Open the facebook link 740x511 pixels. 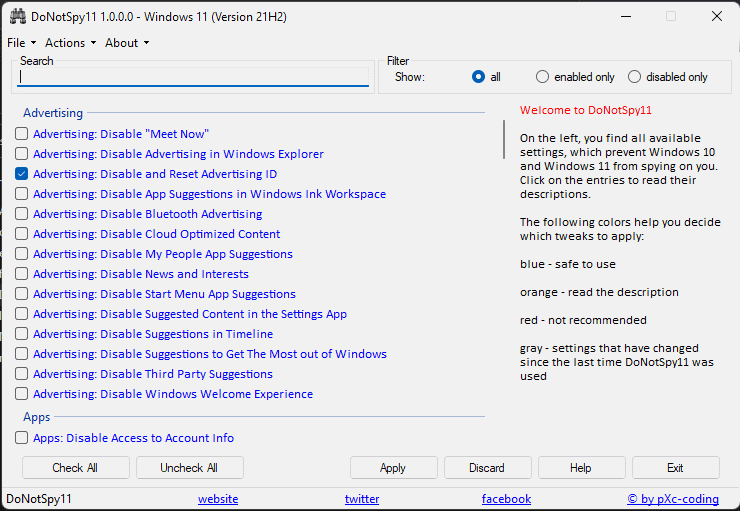click(x=506, y=499)
